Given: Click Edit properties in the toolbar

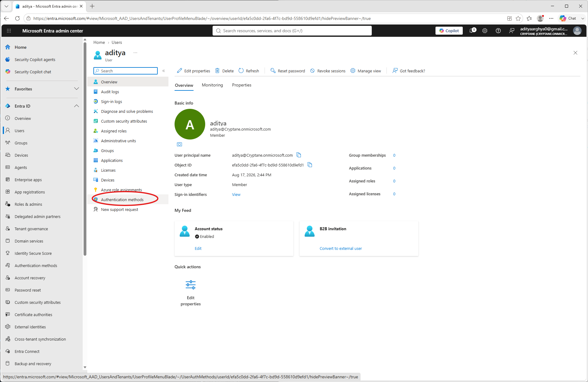Looking at the screenshot, I should coord(194,71).
